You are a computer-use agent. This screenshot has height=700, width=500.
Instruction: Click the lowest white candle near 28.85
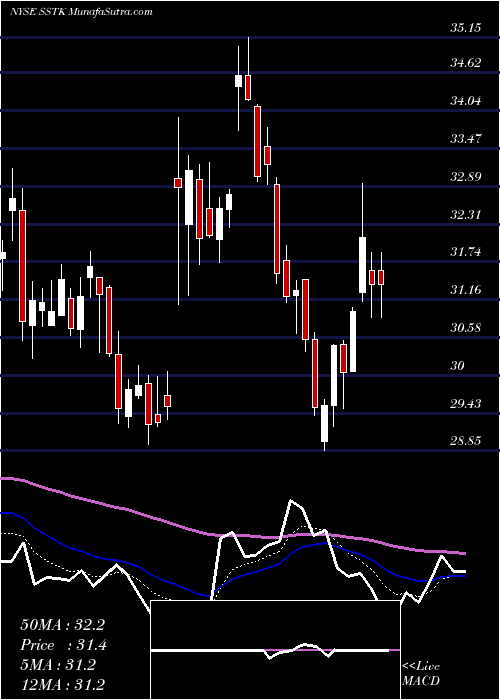pyautogui.click(x=324, y=423)
